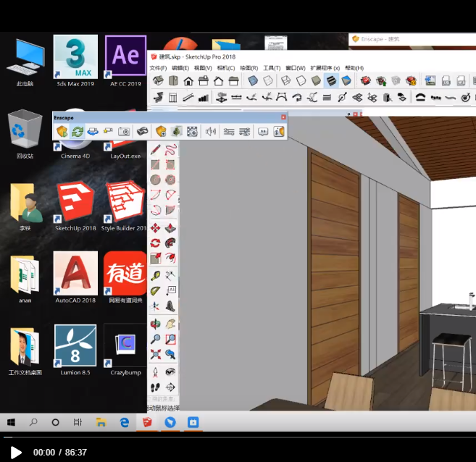Screen dimensions: 476x462
Task: Select the Zoom magnifier tool
Action: pyautogui.click(x=156, y=339)
